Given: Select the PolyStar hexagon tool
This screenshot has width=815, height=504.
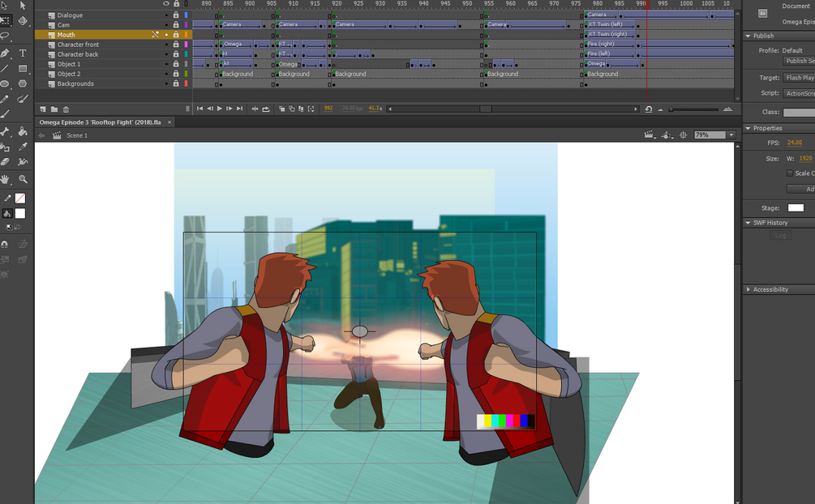Looking at the screenshot, I should point(23,83).
